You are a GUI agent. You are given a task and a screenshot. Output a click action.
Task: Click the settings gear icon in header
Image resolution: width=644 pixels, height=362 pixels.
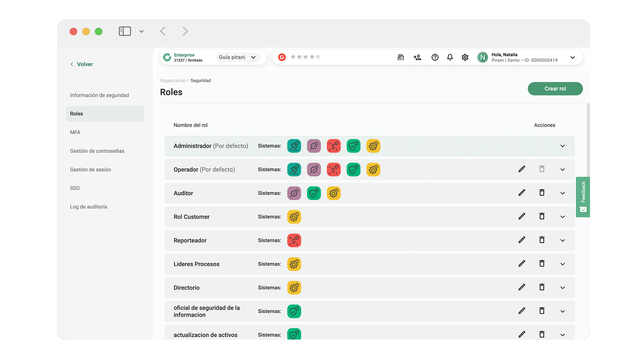pyautogui.click(x=465, y=57)
